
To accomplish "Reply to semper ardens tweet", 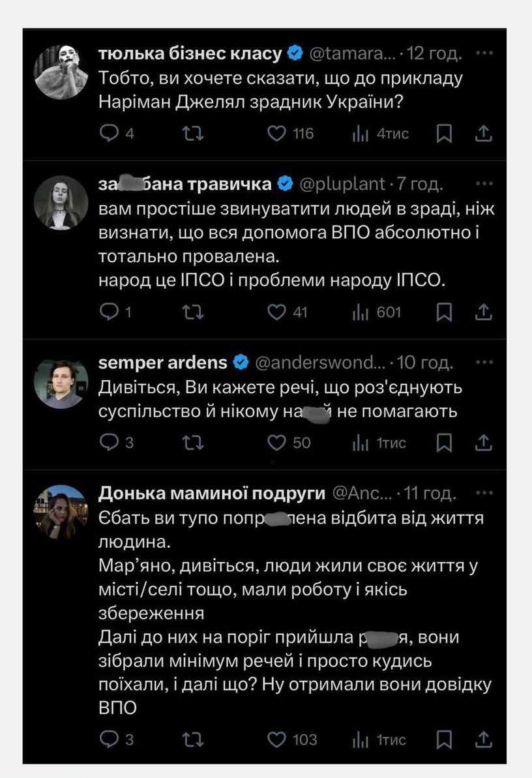I will (107, 443).
